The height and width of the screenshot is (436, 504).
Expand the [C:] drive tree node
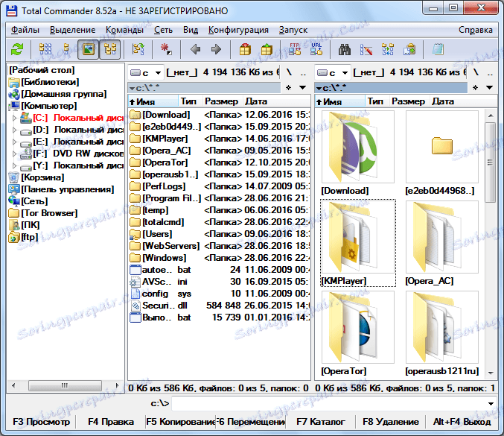14,118
